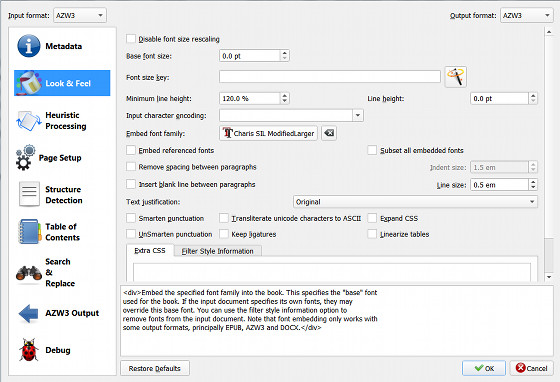Launch the font size key wizard
This screenshot has width=560, height=382.
[x=456, y=77]
